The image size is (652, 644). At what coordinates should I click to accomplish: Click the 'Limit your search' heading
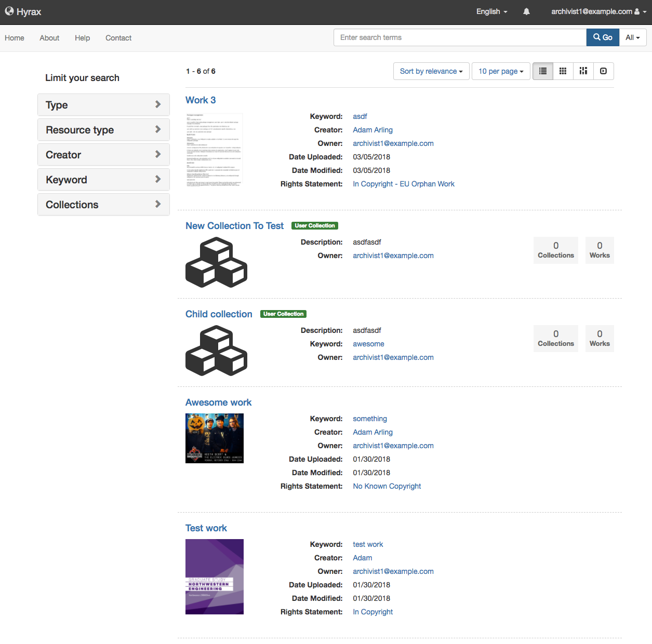[82, 78]
